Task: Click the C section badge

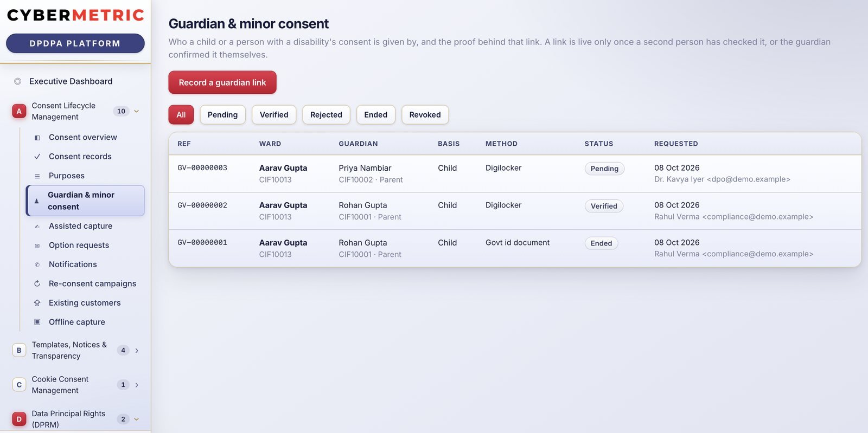Action: (x=19, y=385)
